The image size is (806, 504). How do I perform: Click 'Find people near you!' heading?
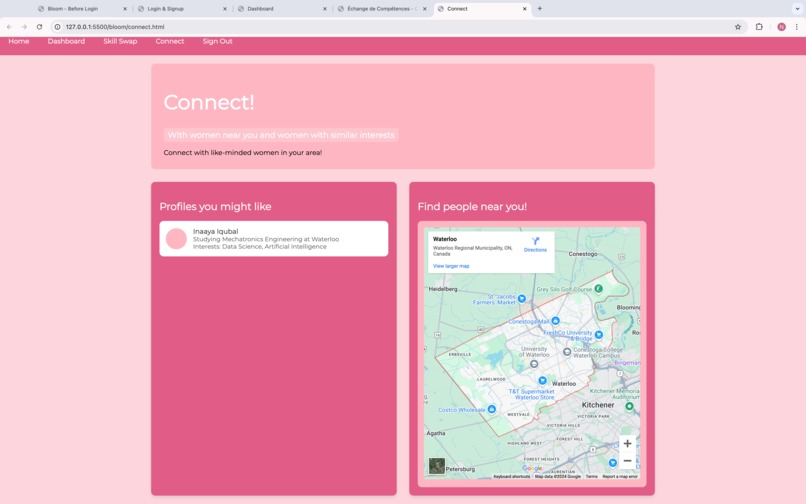[472, 206]
